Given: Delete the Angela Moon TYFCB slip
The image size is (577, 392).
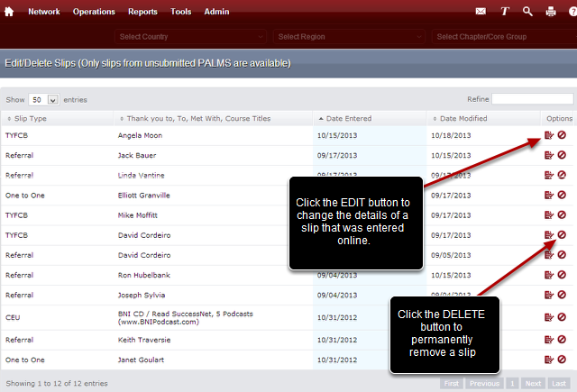Looking at the screenshot, I should point(562,135).
